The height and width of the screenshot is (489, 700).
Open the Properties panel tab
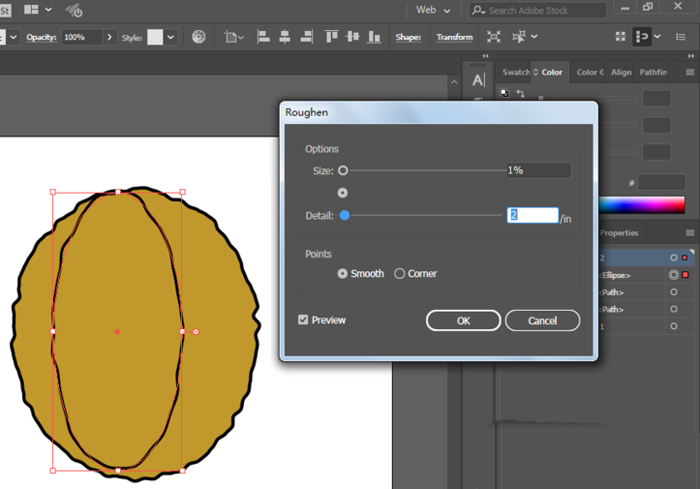click(618, 233)
